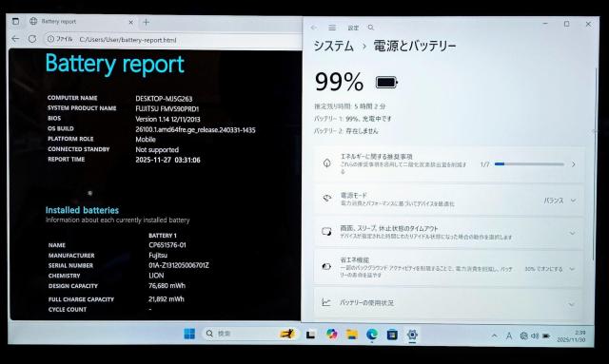
Task: Go back in the browser
Action: 15,39
